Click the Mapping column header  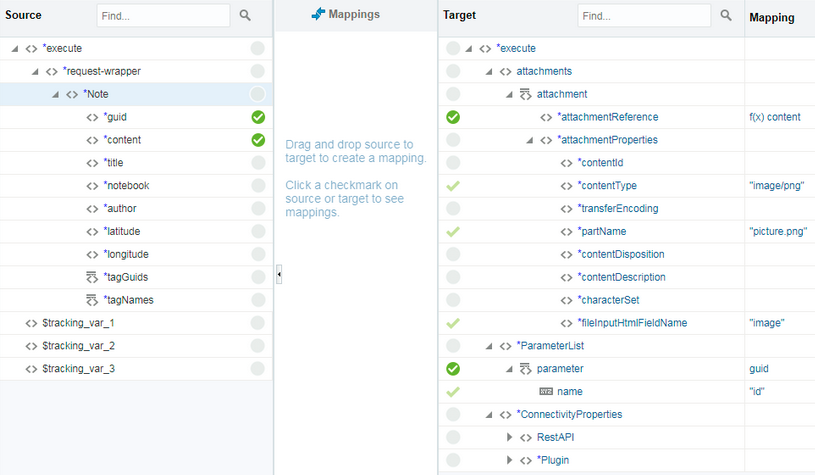click(772, 17)
